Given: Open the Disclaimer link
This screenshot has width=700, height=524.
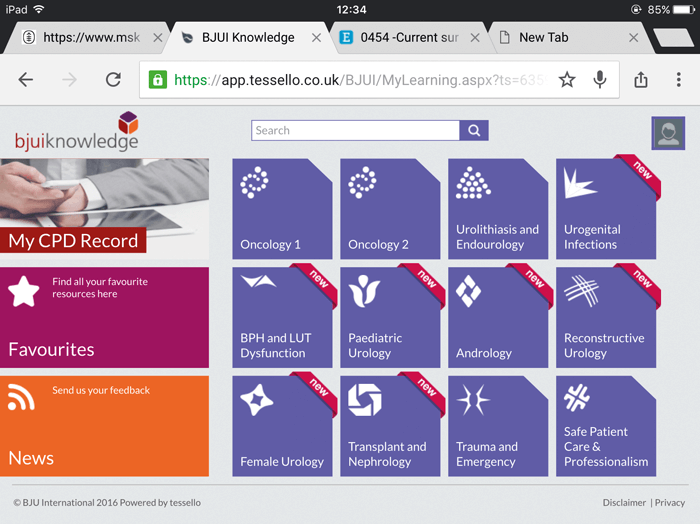Looking at the screenshot, I should coord(624,503).
